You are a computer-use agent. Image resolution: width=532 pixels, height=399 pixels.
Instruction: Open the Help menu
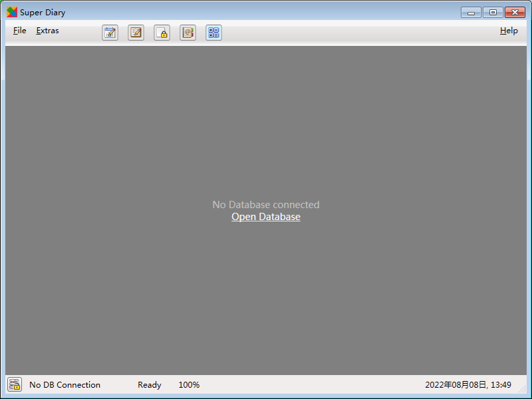(x=509, y=31)
